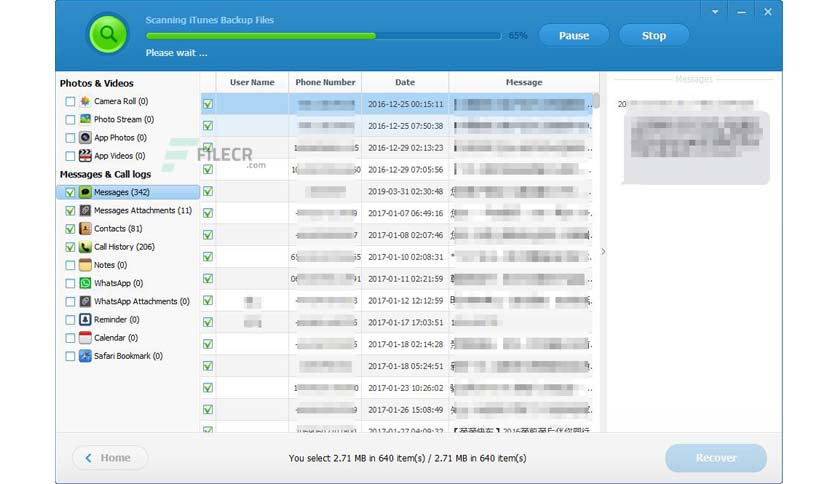Select Contacts (81) label
This screenshot has width=836, height=484.
[118, 229]
